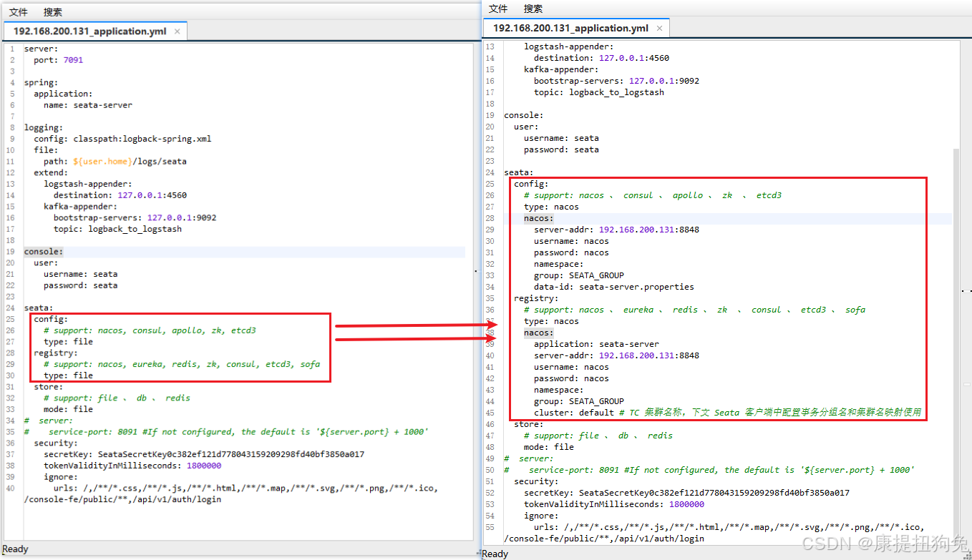Click 'group: SEATA_GROUP' line 33 in the right editor
Screen dimensions: 972x560
pyautogui.click(x=578, y=275)
